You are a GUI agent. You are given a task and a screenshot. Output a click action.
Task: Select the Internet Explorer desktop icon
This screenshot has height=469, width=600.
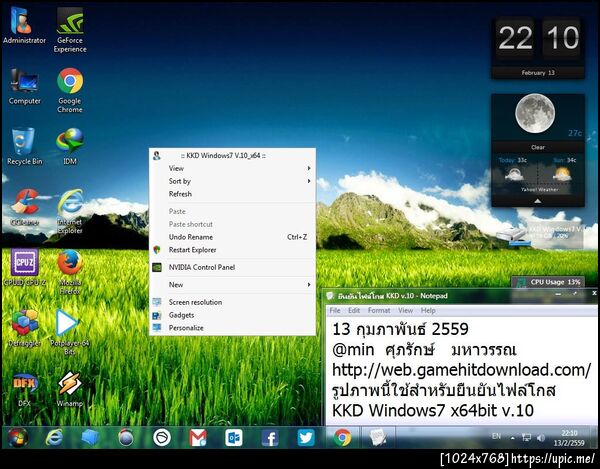[x=70, y=211]
